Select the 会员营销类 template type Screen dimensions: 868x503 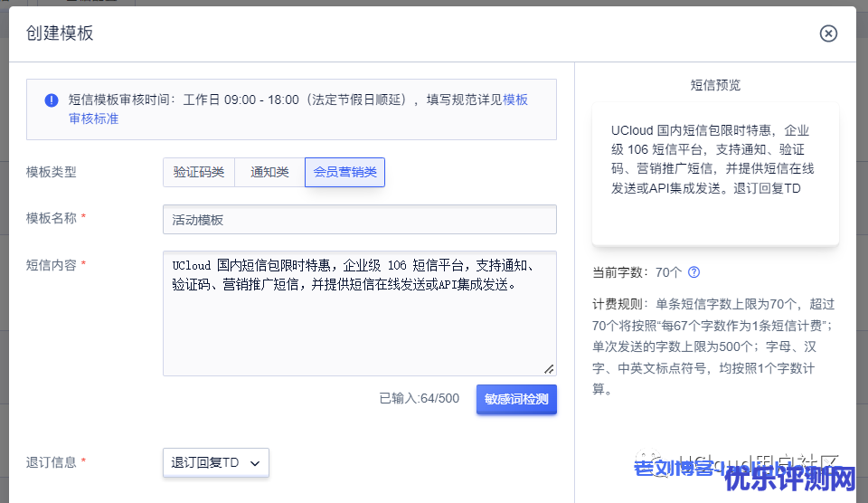coord(344,172)
